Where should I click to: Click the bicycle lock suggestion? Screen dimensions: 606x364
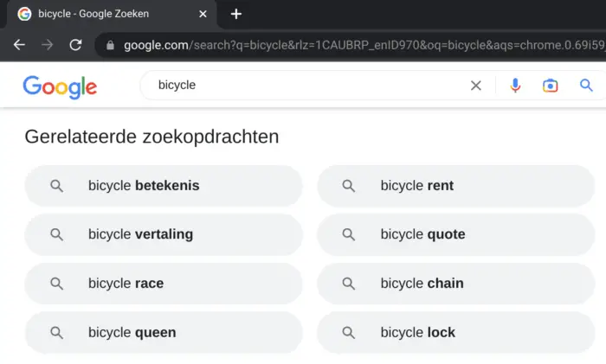coord(455,332)
